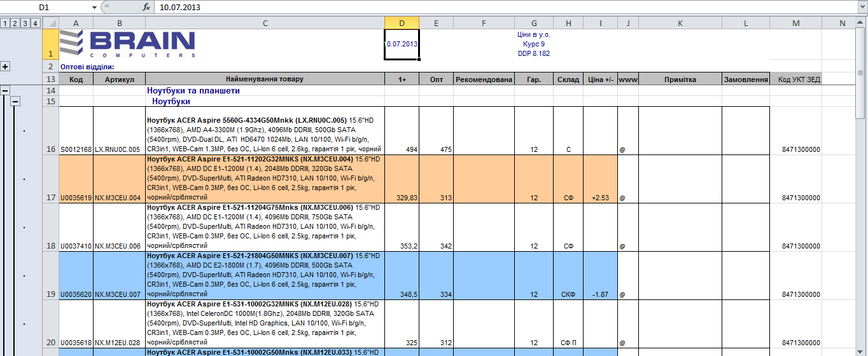Viewport: 868px width, 356px height.
Task: Select outline level 1 button
Action: [x=6, y=24]
